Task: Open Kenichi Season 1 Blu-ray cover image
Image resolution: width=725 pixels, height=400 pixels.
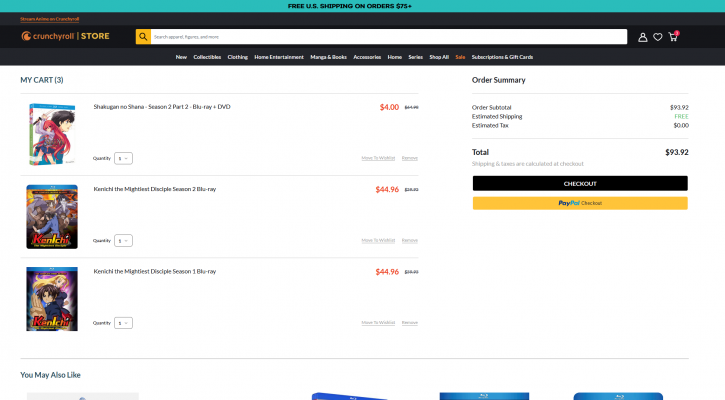Action: [52, 298]
